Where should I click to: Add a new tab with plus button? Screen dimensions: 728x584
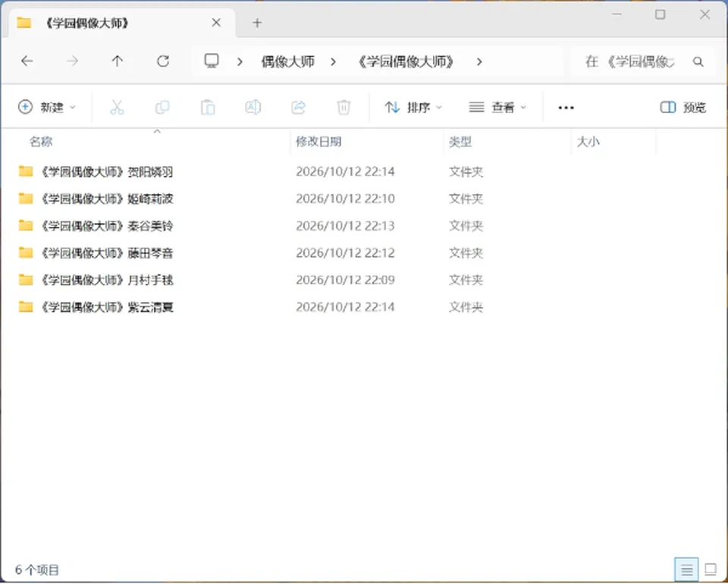(257, 23)
